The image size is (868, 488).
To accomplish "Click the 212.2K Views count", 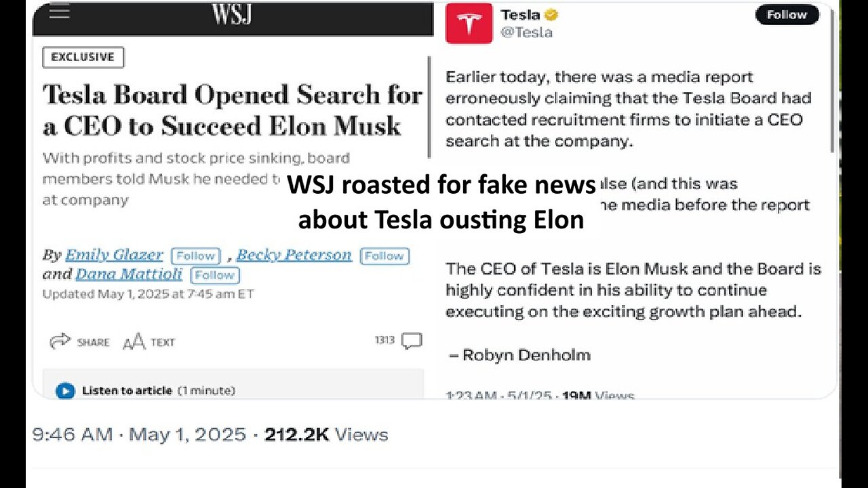I will click(x=326, y=434).
